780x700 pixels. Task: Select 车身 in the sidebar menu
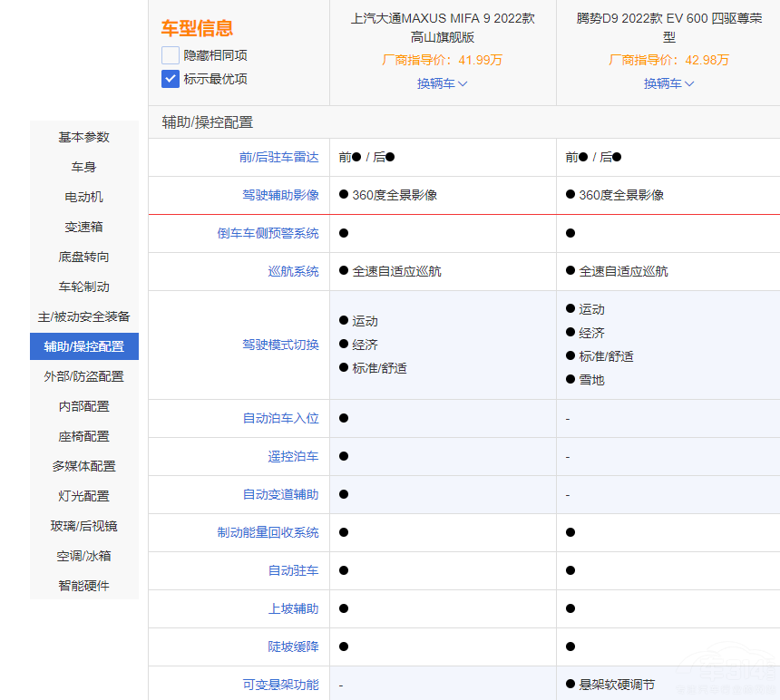point(84,167)
